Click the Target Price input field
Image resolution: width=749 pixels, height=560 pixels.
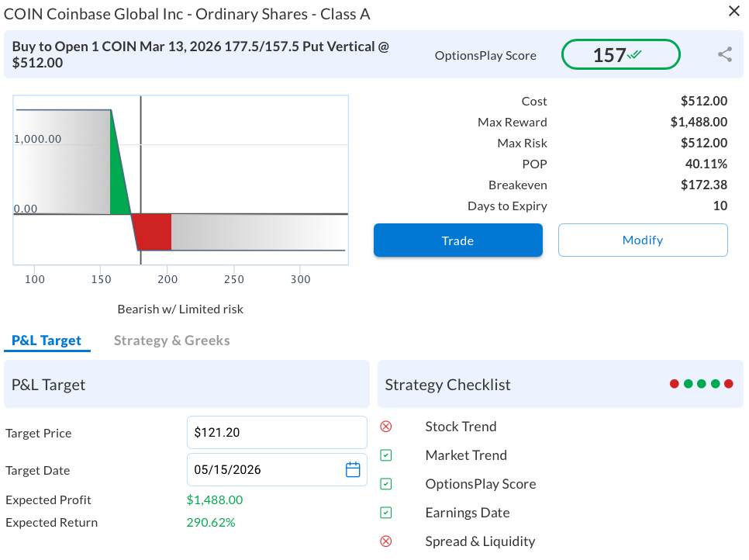coord(277,433)
